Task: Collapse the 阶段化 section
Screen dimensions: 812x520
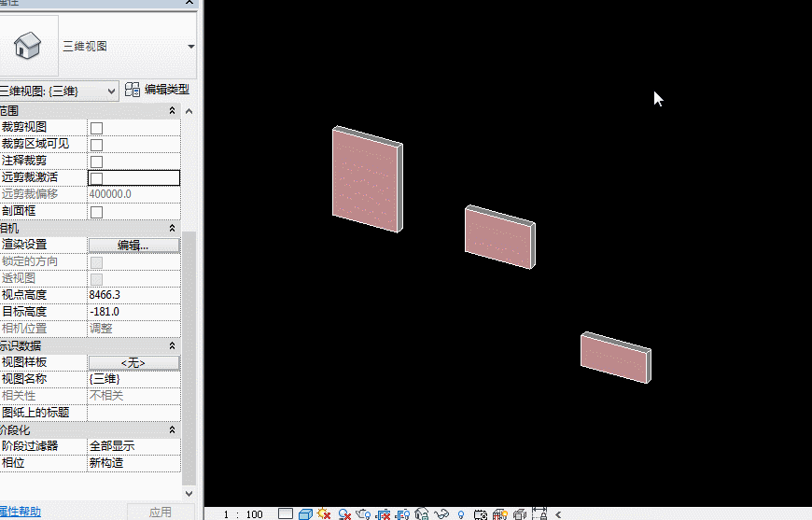Action: click(172, 429)
